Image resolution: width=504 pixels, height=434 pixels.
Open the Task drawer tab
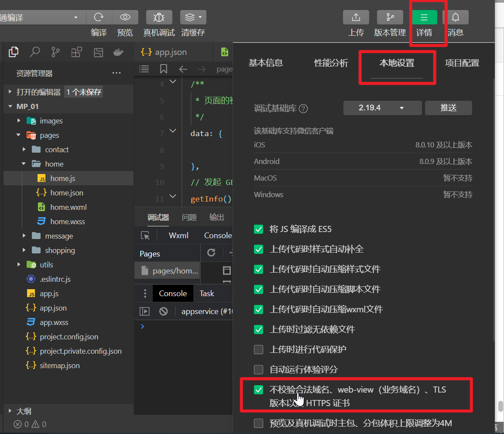coord(207,293)
